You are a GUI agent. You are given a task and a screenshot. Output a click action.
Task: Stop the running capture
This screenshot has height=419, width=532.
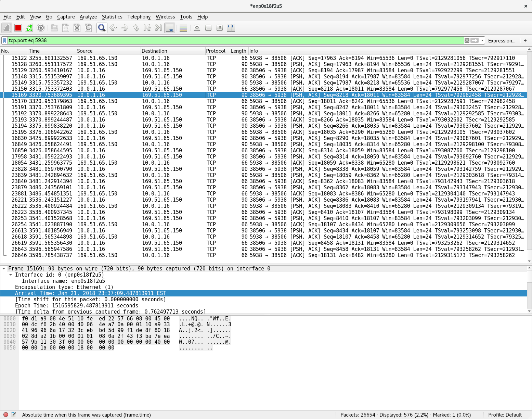18,28
